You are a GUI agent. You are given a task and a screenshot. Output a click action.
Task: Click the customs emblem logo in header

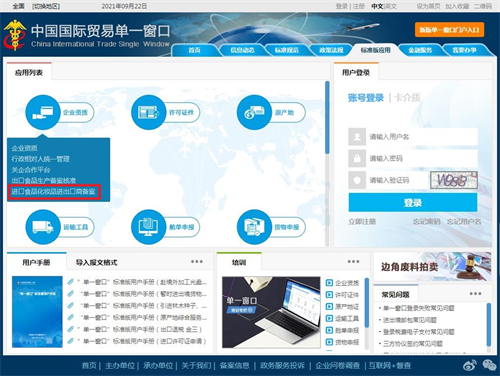[x=14, y=35]
